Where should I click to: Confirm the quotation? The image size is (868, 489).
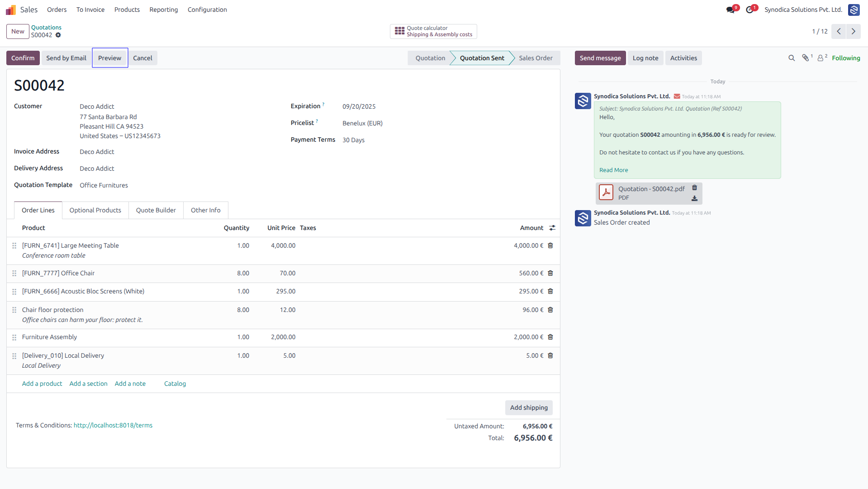point(23,58)
